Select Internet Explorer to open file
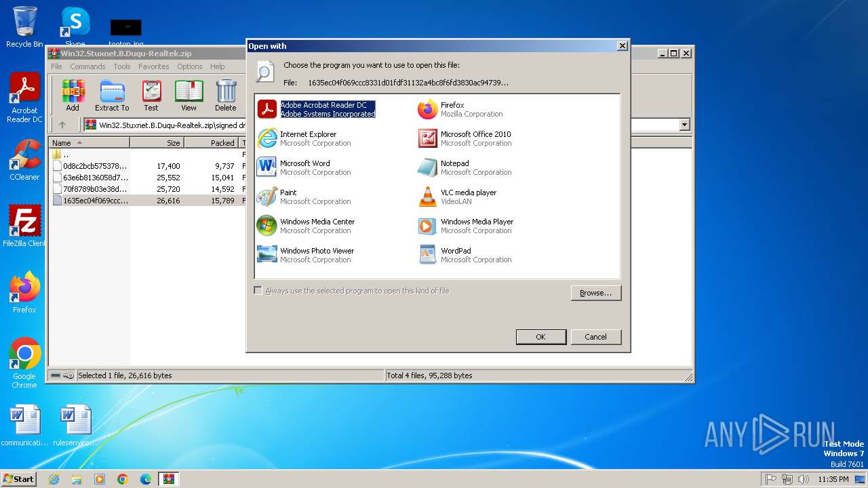This screenshot has height=488, width=868. [304, 138]
